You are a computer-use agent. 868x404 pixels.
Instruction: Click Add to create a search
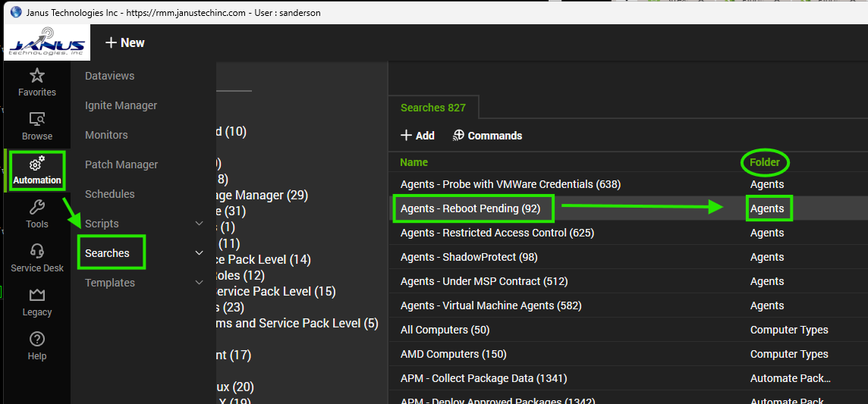[417, 136]
